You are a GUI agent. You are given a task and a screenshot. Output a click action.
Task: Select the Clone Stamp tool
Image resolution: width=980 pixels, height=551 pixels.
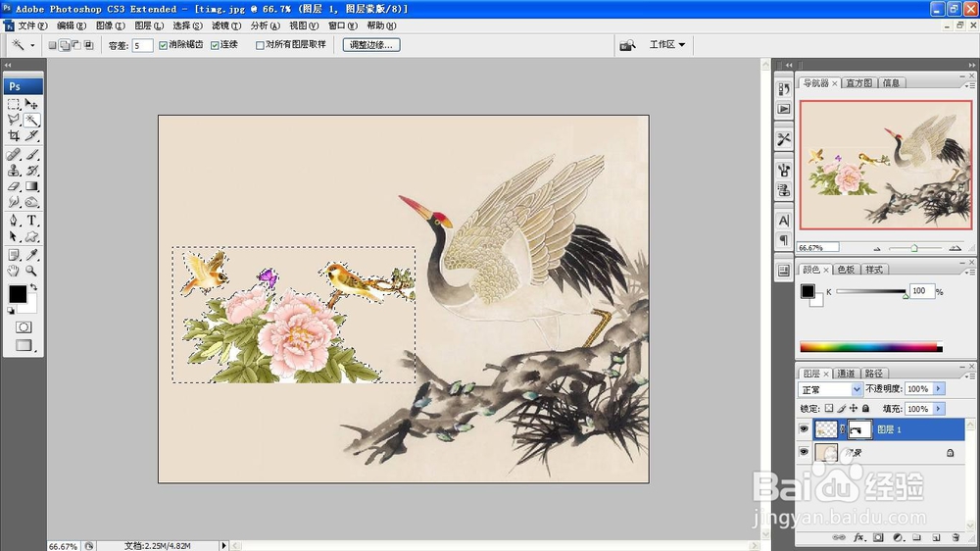click(14, 171)
